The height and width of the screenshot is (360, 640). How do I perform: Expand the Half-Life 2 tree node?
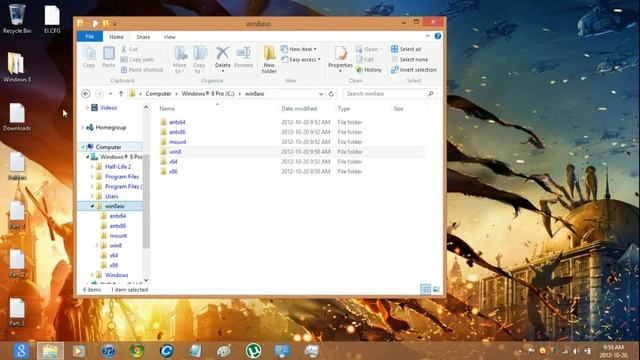pyautogui.click(x=92, y=167)
